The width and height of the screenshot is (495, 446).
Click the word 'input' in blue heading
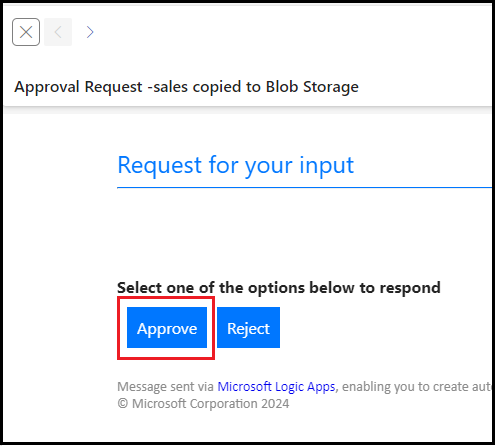326,165
